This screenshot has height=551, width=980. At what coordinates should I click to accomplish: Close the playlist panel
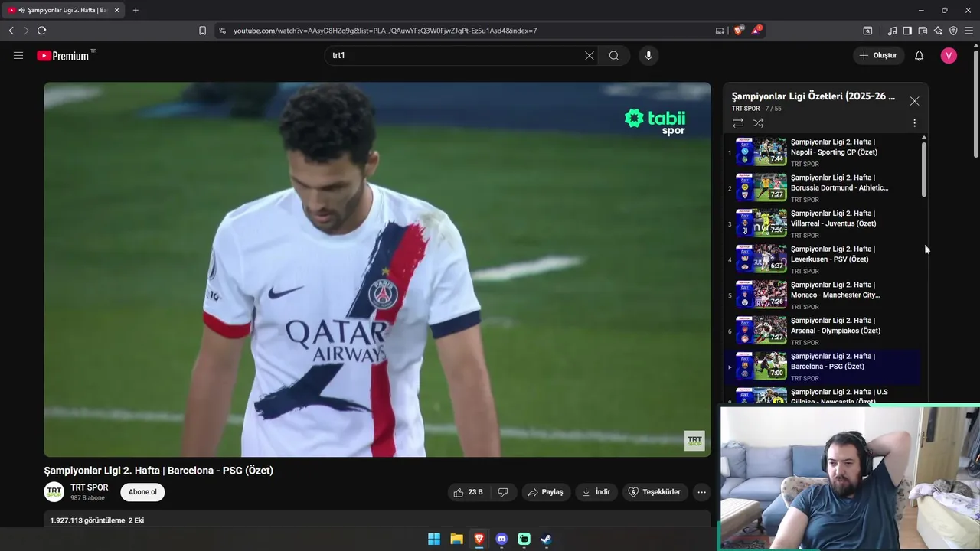click(x=914, y=101)
